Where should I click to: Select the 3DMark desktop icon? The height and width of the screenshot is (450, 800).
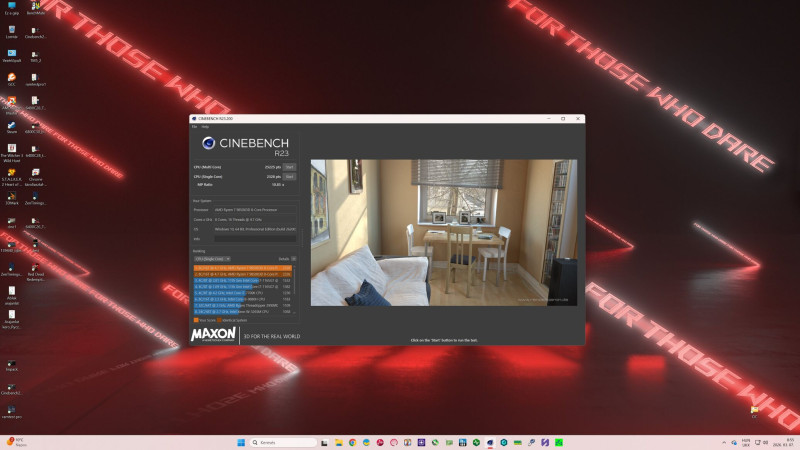coord(11,198)
